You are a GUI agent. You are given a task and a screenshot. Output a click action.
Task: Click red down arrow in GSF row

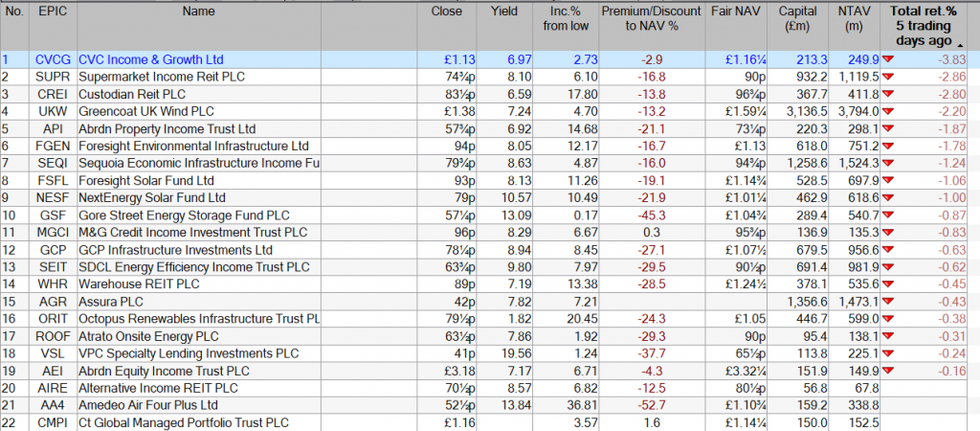[887, 215]
